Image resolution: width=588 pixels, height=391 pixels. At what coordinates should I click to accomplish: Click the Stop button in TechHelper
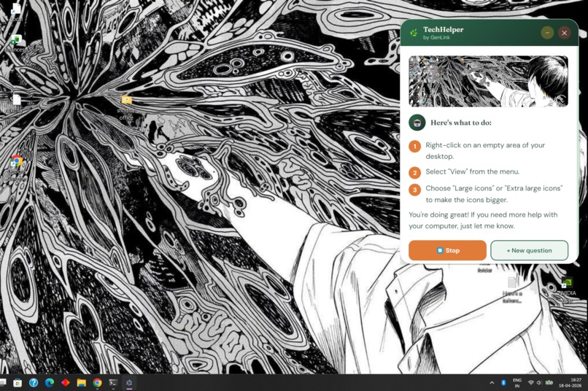pos(447,250)
